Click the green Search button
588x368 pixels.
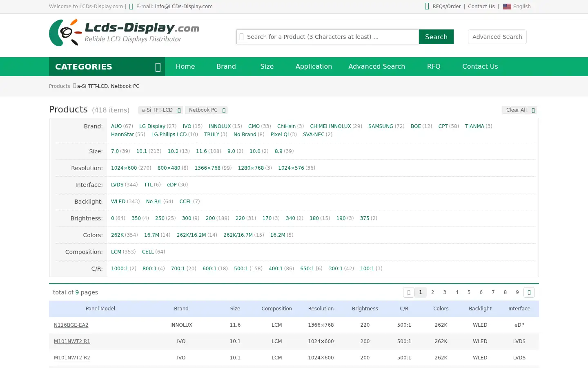436,37
